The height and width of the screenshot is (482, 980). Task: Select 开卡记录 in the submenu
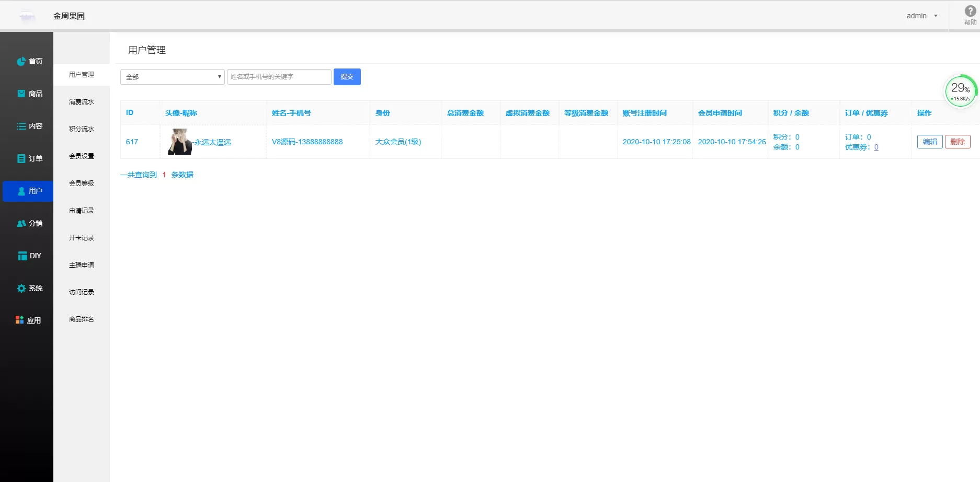tap(82, 238)
